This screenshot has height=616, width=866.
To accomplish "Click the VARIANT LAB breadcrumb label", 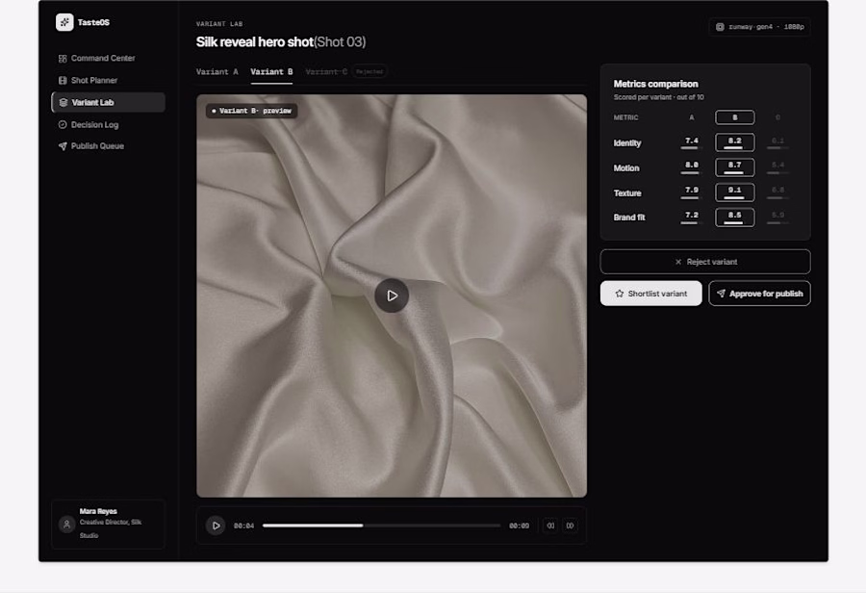I will click(x=219, y=24).
